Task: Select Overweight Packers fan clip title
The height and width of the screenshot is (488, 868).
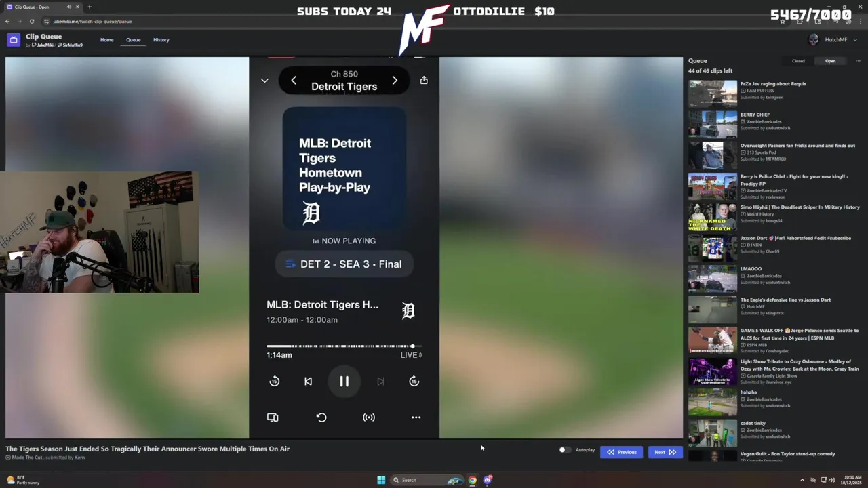Action: click(x=797, y=146)
